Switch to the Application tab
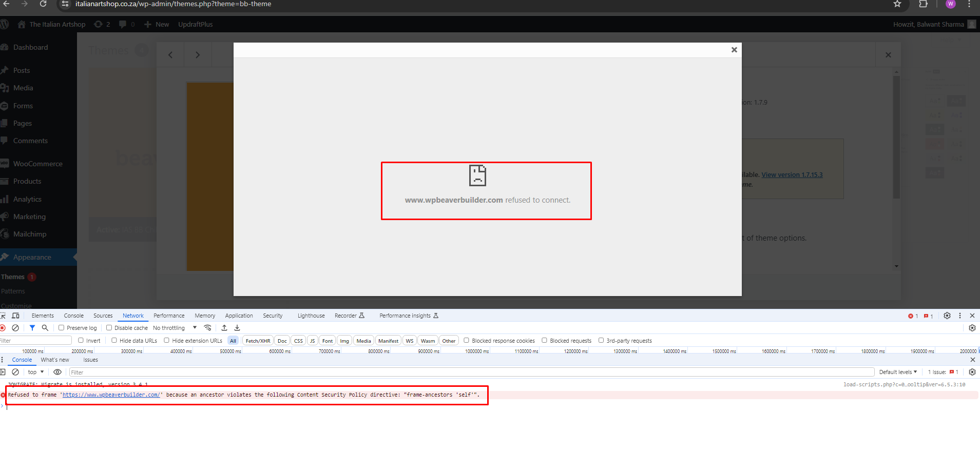Viewport: 980px width, 471px height. 239,316
